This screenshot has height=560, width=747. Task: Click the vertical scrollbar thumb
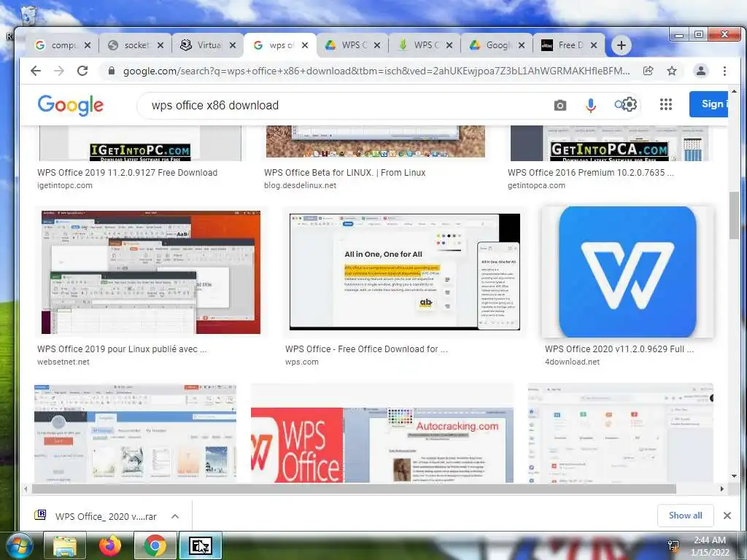[734, 215]
